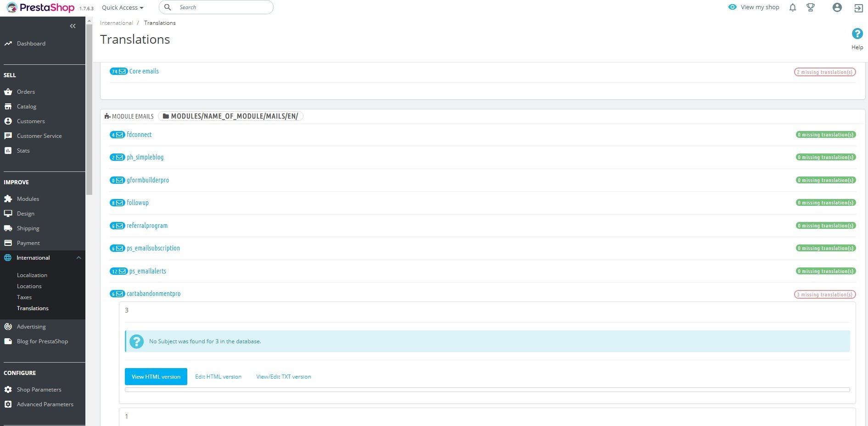Viewport: 868px width, 426px height.
Task: Click the Dashboard trend icon
Action: click(x=8, y=44)
